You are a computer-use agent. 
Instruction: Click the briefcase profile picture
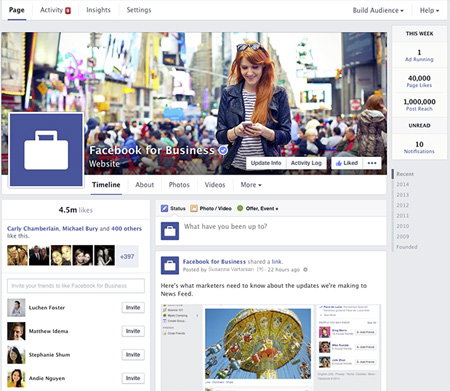pos(46,150)
